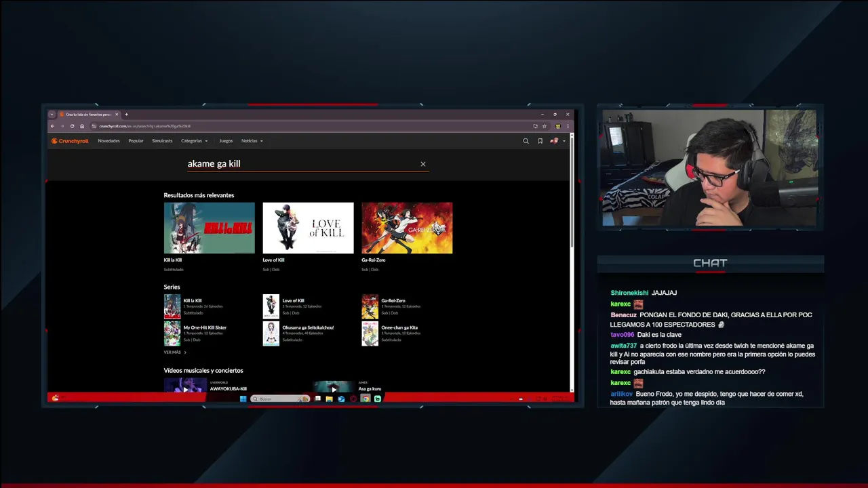Open the Chrome three-dot menu

(568, 126)
